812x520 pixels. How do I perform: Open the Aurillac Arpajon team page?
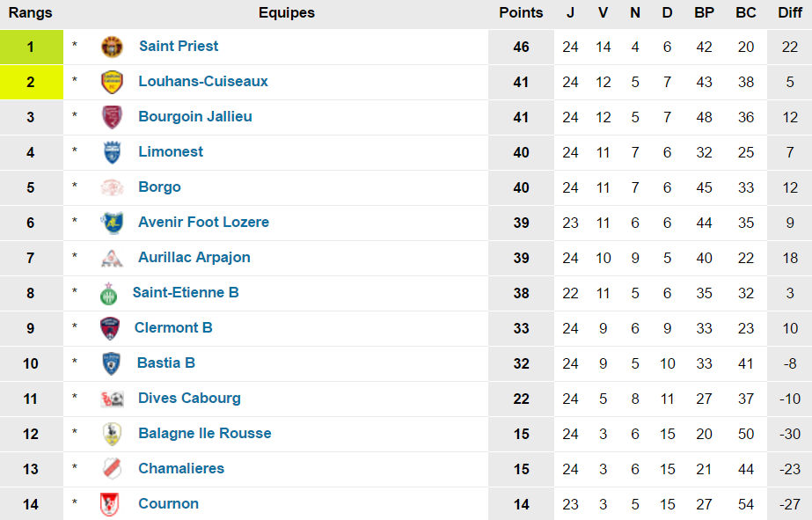194,257
